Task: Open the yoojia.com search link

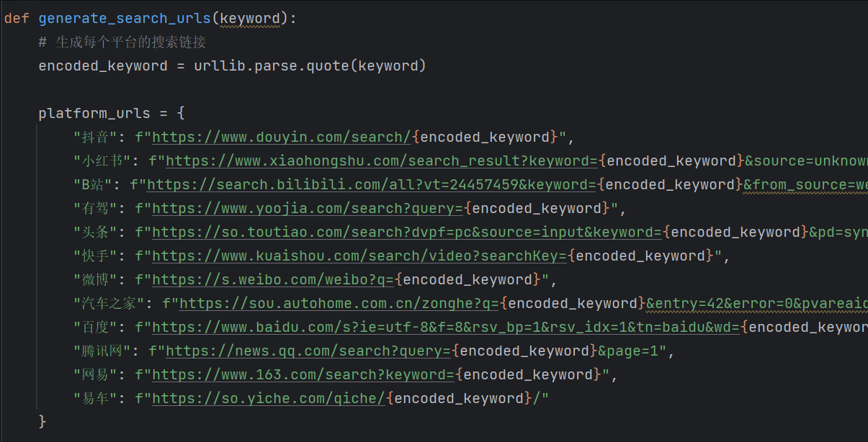Action: click(308, 209)
